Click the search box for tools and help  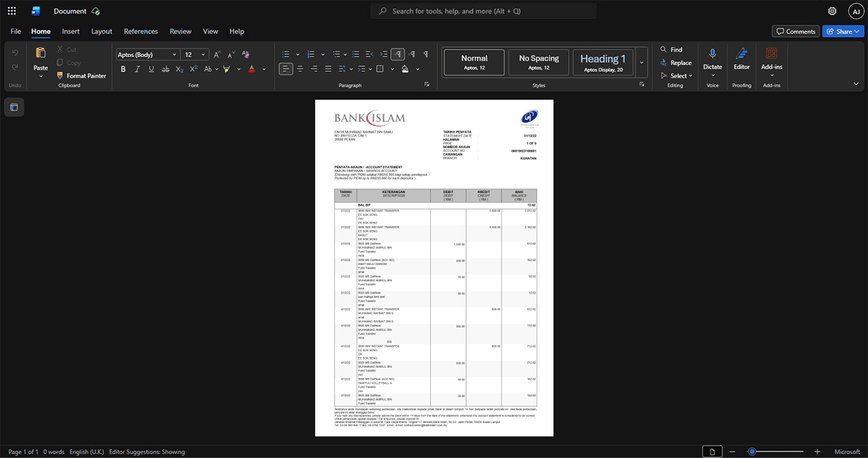pyautogui.click(x=483, y=11)
